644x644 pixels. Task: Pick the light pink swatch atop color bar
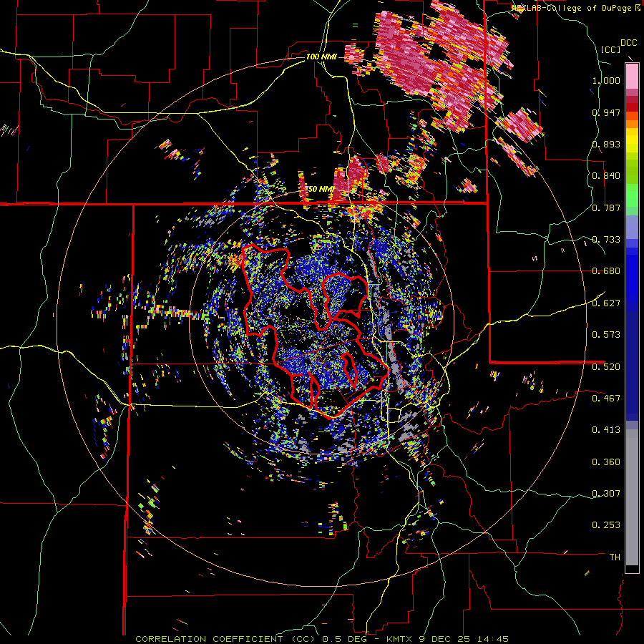[x=632, y=76]
